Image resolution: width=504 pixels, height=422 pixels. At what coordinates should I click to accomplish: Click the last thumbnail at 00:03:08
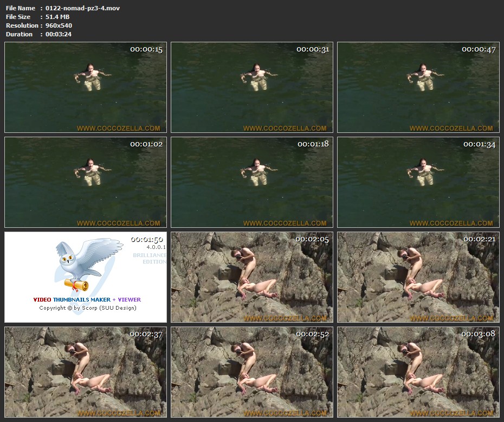418,372
